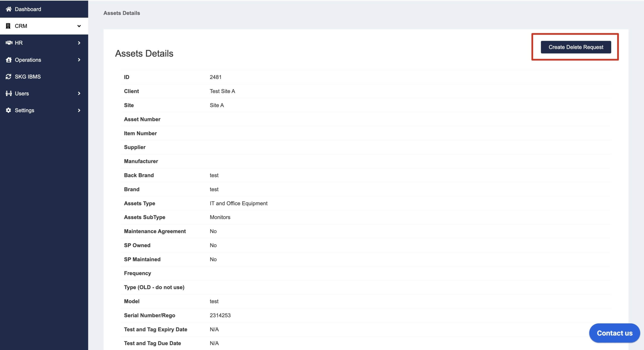644x350 pixels.
Task: Select the serial number 2314253
Action: point(220,315)
